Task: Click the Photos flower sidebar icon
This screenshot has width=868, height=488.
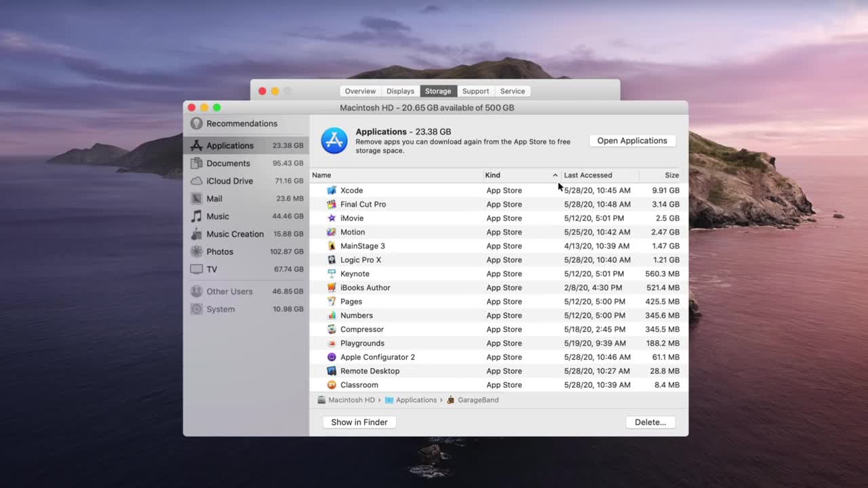Action: [x=197, y=251]
